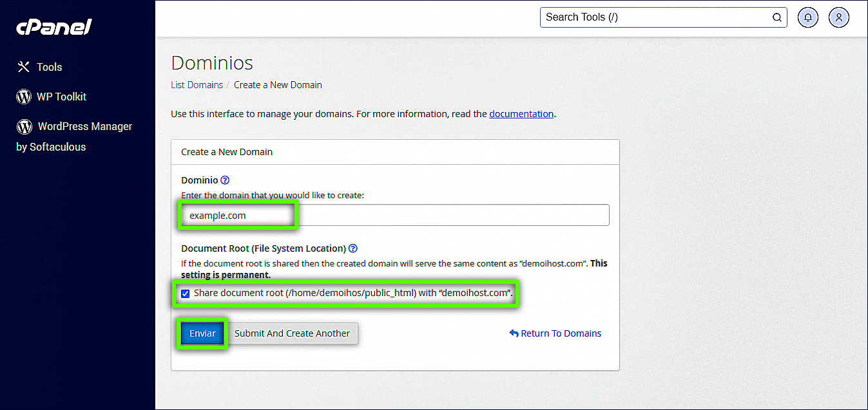Click the search magnifier icon
Image resolution: width=868 pixels, height=410 pixels.
[777, 17]
